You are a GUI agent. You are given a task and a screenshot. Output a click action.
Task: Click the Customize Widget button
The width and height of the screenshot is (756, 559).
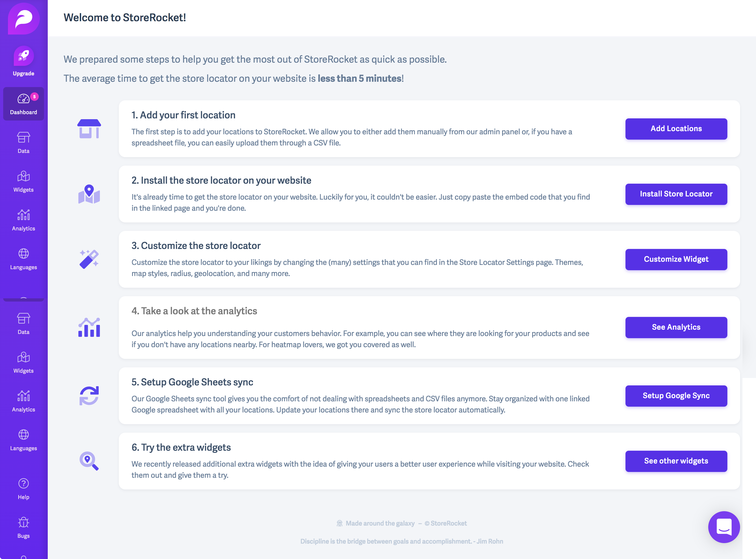676,260
